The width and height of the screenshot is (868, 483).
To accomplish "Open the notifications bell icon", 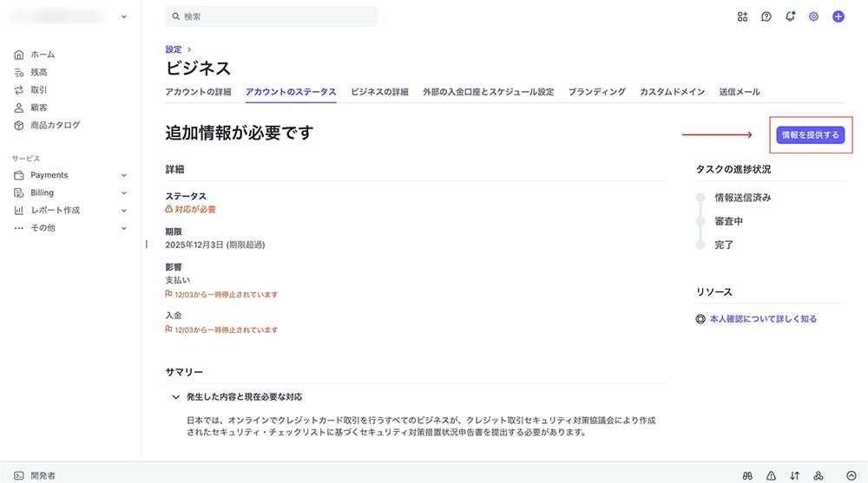I will (790, 16).
